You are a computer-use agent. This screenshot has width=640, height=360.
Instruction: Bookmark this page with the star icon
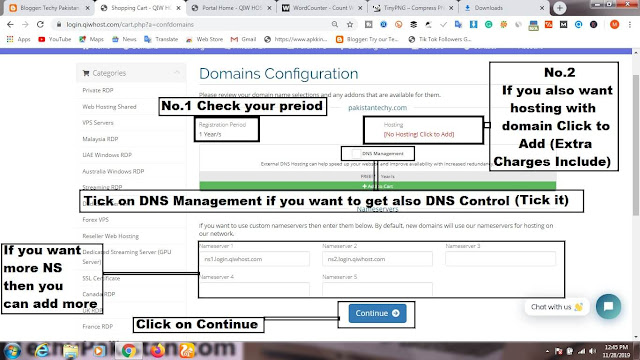click(350, 24)
